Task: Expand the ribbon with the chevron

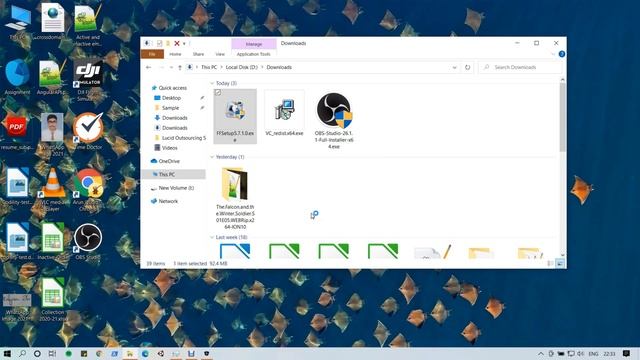Action: (x=553, y=54)
